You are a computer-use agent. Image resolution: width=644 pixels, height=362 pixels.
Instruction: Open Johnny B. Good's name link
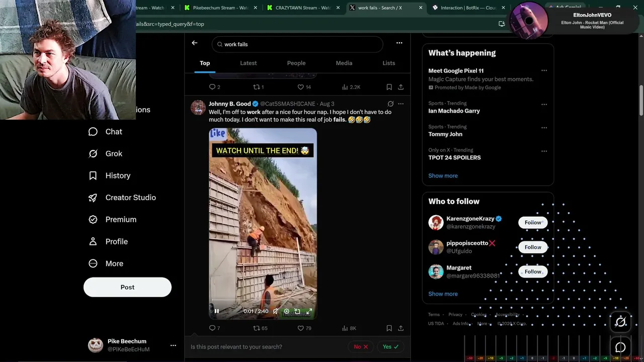229,104
